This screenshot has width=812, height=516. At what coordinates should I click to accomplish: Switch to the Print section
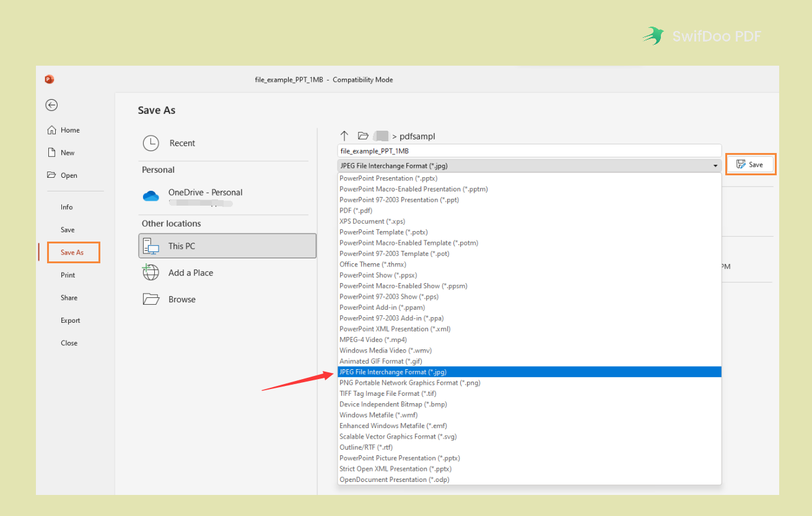(x=68, y=274)
